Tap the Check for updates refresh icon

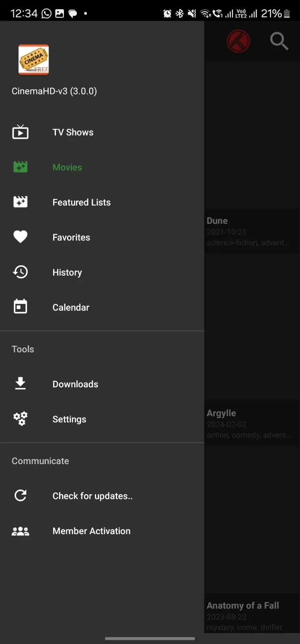tap(21, 495)
